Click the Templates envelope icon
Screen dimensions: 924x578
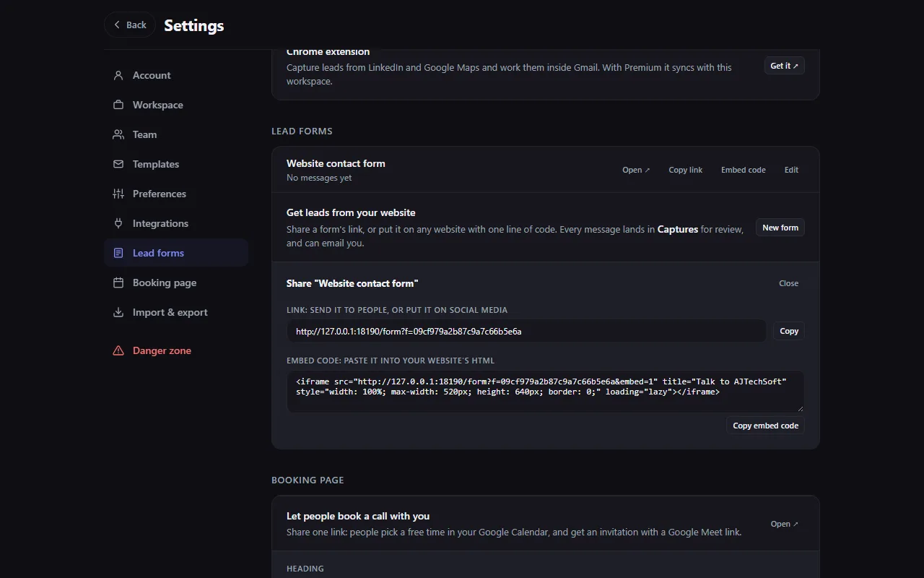pos(118,164)
